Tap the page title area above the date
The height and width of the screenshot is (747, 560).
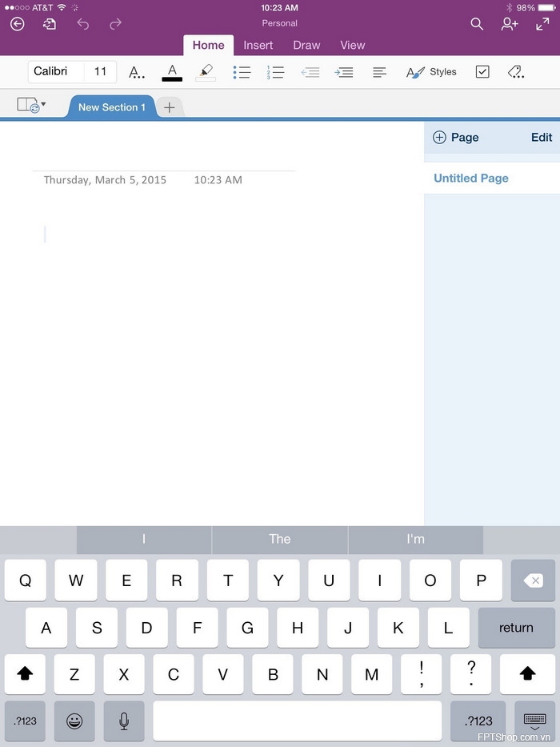click(164, 155)
